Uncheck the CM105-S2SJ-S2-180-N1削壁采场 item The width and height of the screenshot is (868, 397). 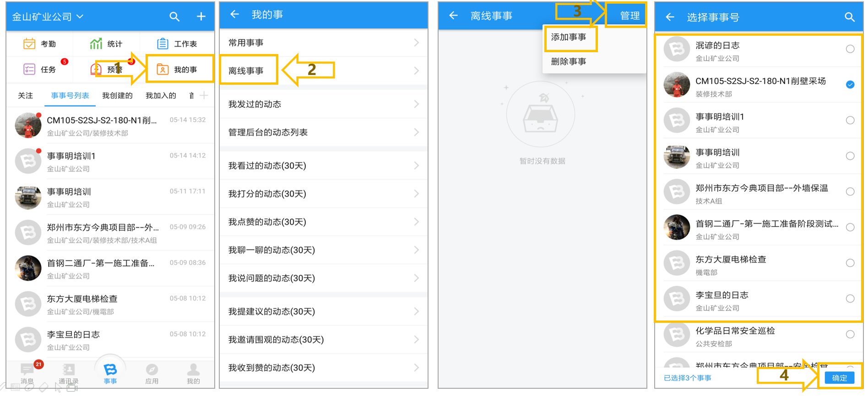tap(850, 85)
